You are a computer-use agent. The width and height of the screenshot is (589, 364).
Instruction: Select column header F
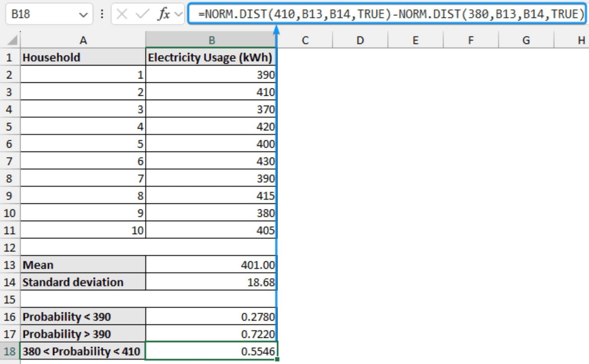470,40
